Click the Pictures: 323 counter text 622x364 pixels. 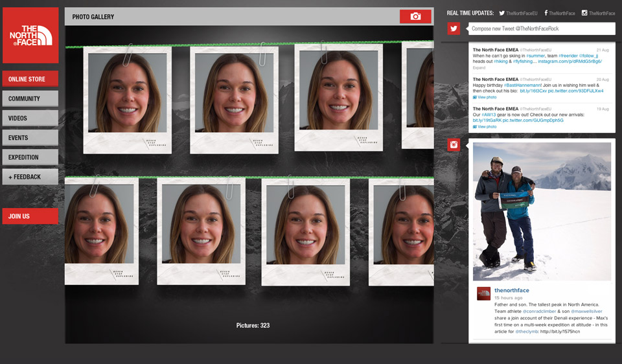click(253, 325)
